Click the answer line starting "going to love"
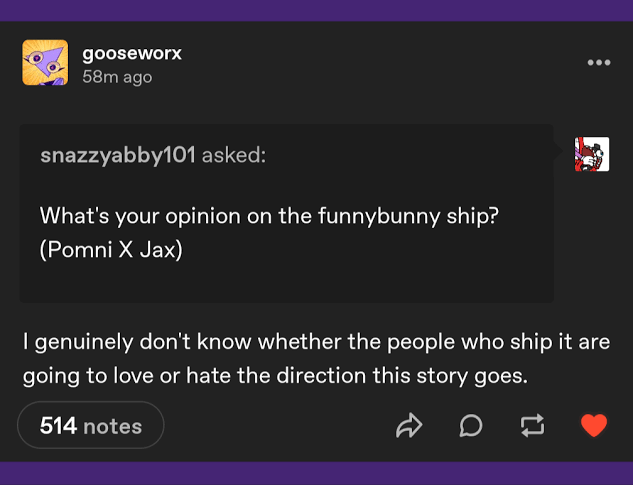Screen dimensions: 633x485 click(x=275, y=376)
